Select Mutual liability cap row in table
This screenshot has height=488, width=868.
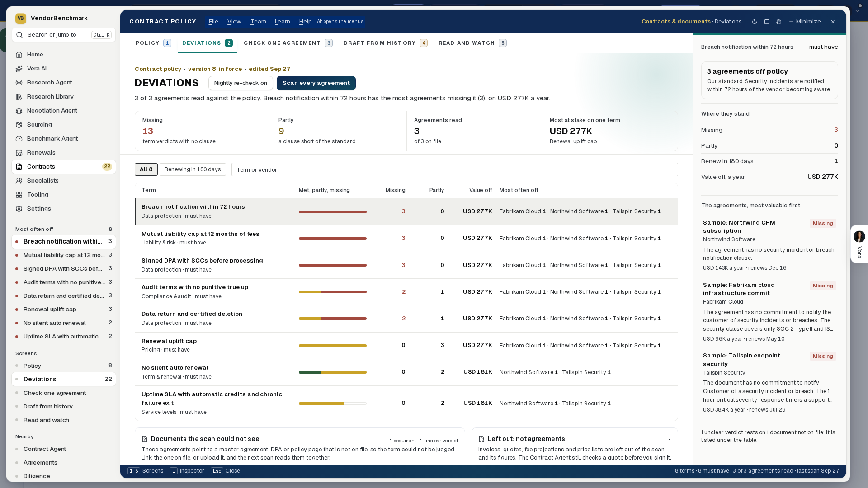point(406,238)
